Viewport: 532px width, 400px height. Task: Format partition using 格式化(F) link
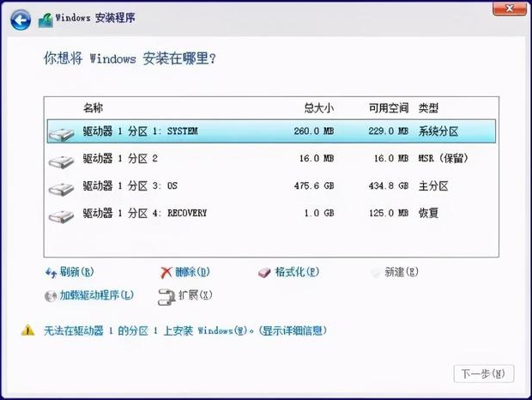click(x=297, y=272)
